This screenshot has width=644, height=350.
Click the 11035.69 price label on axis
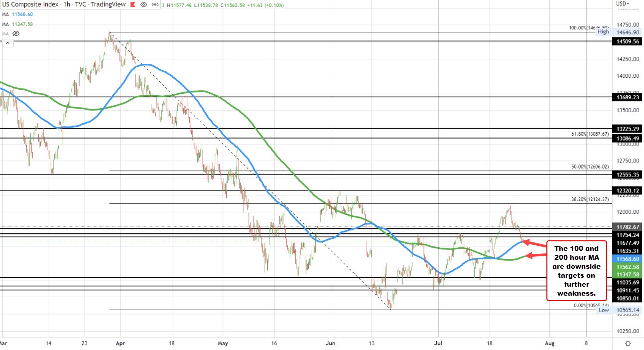point(628,282)
